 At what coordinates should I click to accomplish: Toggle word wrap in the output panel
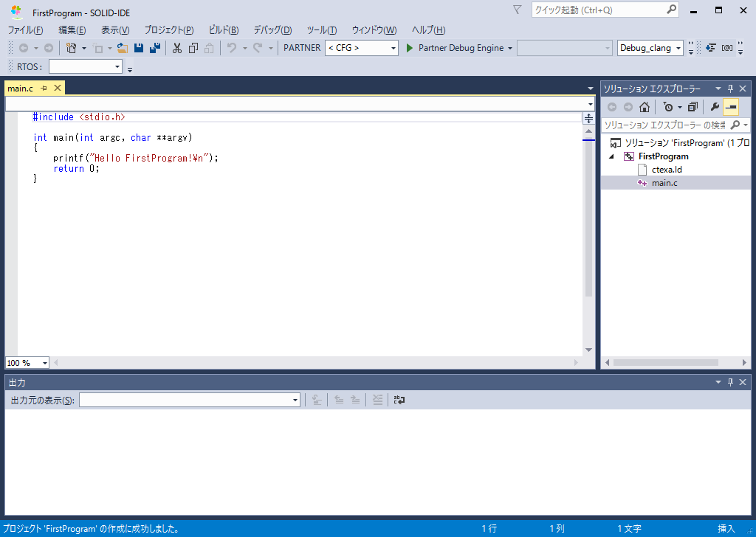click(399, 400)
